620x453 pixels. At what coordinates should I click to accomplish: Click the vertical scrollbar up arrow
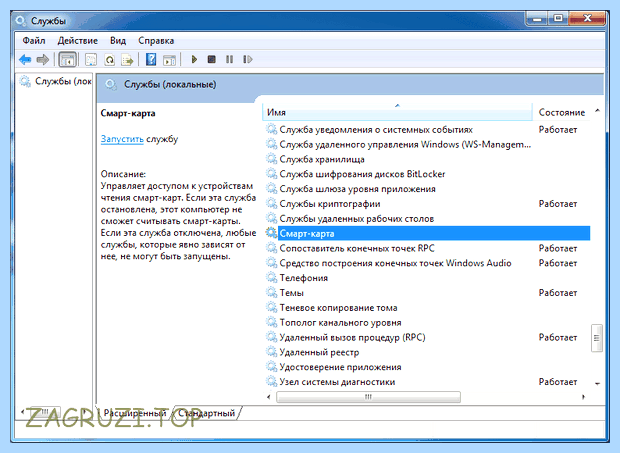point(597,111)
